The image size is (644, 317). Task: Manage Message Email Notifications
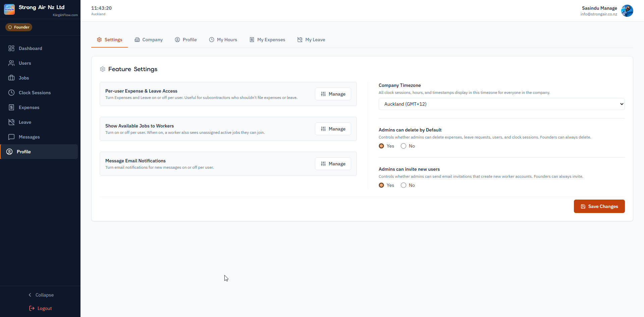(333, 164)
